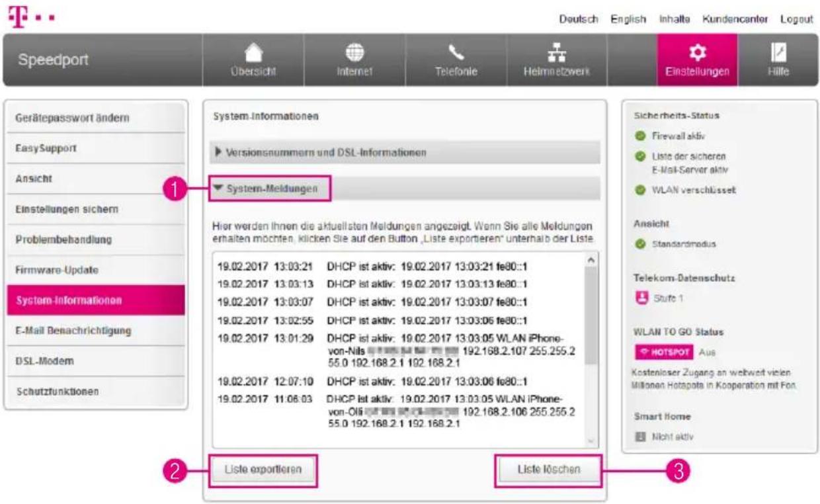
Task: Open Gerätepasswort ändern menu entry
Action: click(97, 118)
